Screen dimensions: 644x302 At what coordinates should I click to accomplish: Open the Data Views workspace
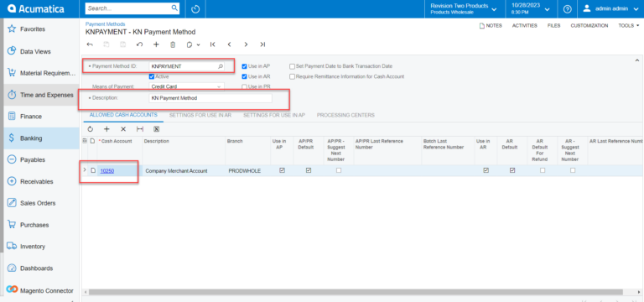(41, 51)
